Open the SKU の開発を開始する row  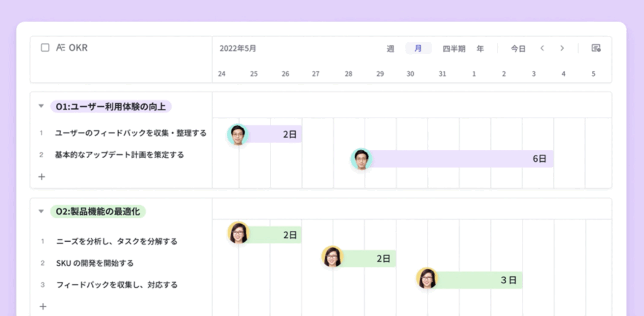point(95,263)
